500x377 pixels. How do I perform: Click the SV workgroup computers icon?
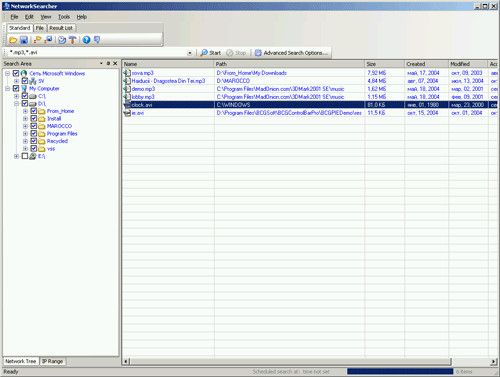pyautogui.click(x=32, y=81)
